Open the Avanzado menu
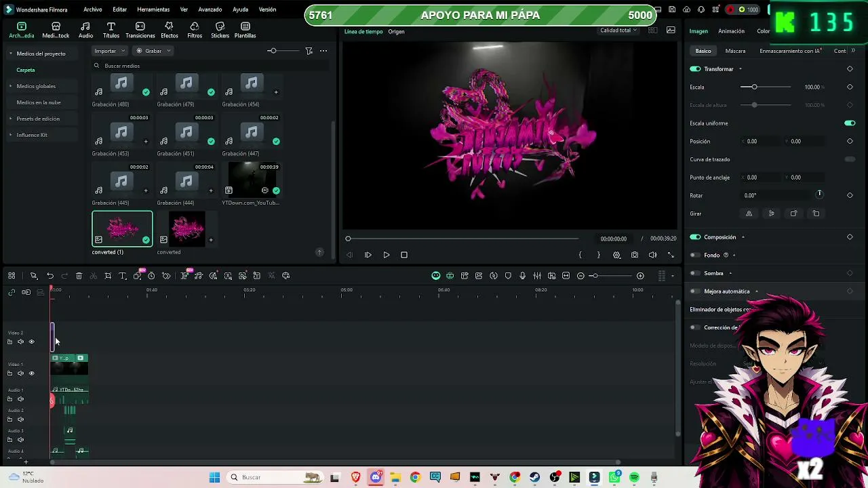 210,9
